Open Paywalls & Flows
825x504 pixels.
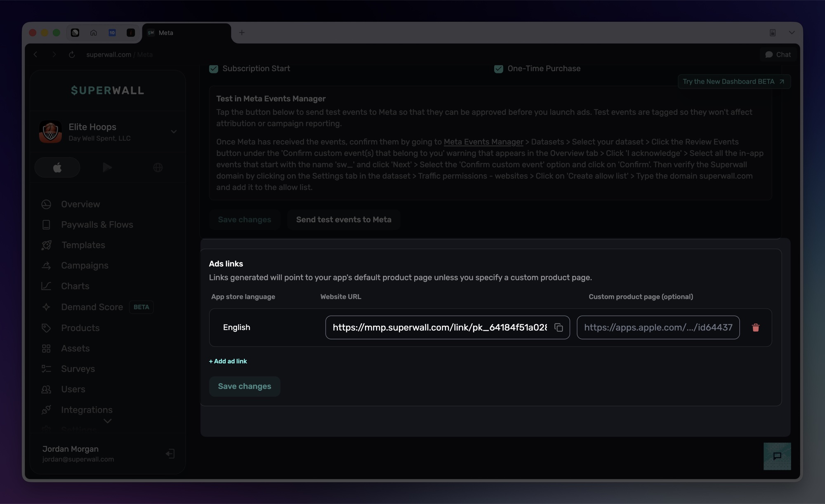97,225
